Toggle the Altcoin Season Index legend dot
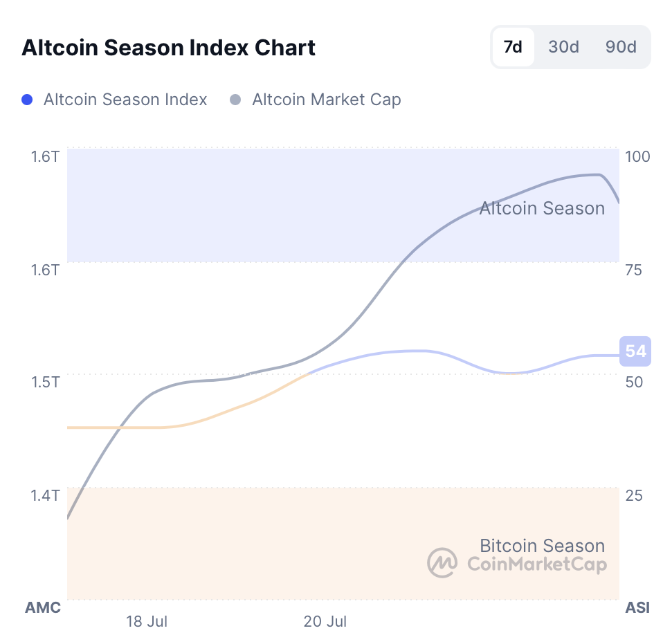This screenshot has height=635, width=672. (x=28, y=100)
